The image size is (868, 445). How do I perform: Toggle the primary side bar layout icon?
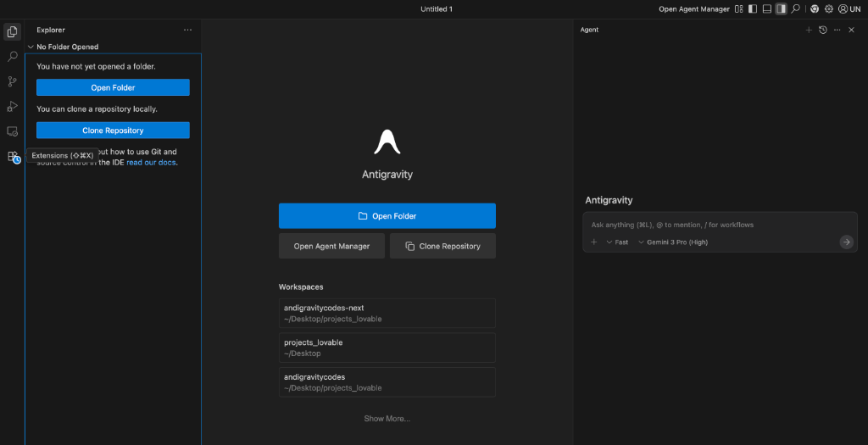[753, 8]
